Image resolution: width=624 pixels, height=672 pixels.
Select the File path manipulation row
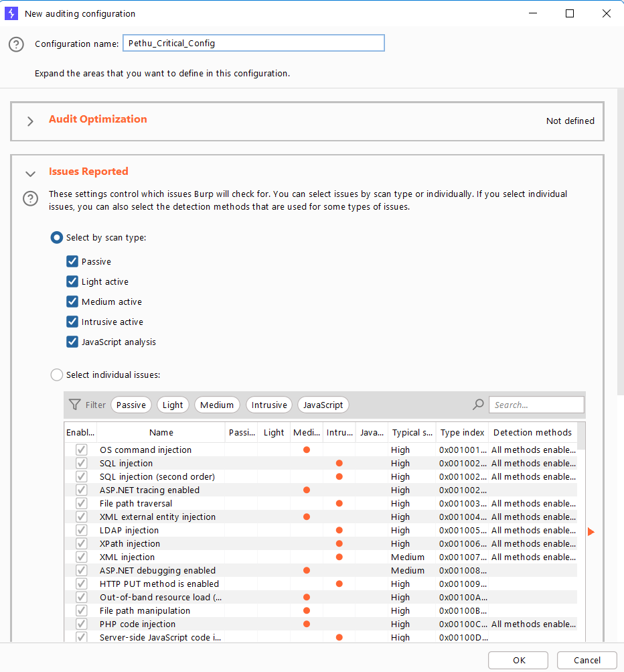point(320,611)
